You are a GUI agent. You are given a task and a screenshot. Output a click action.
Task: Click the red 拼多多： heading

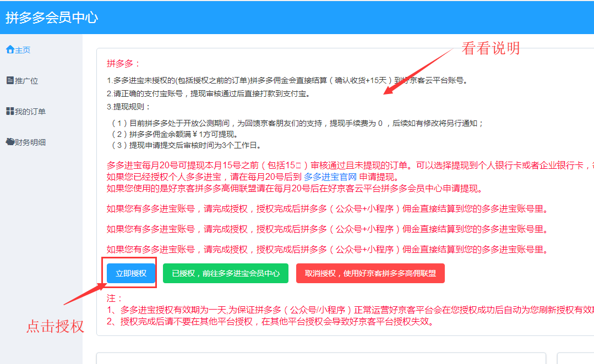pos(123,64)
